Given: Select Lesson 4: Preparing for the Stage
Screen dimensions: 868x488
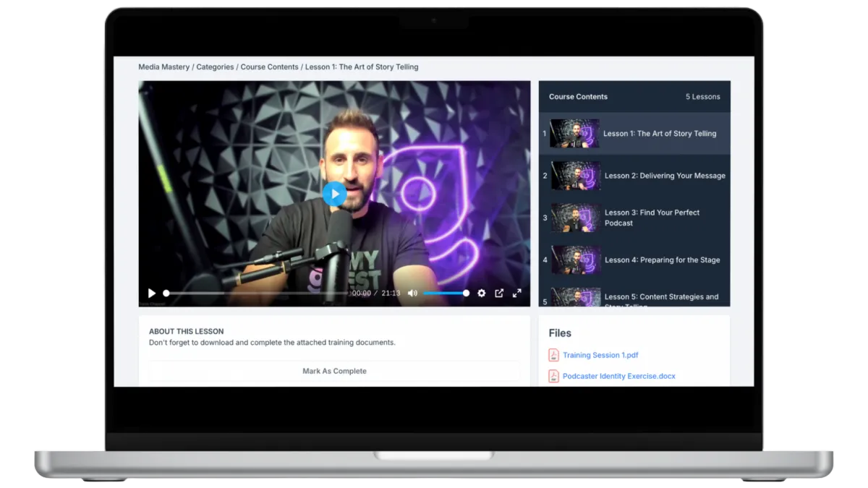Looking at the screenshot, I should pyautogui.click(x=634, y=260).
